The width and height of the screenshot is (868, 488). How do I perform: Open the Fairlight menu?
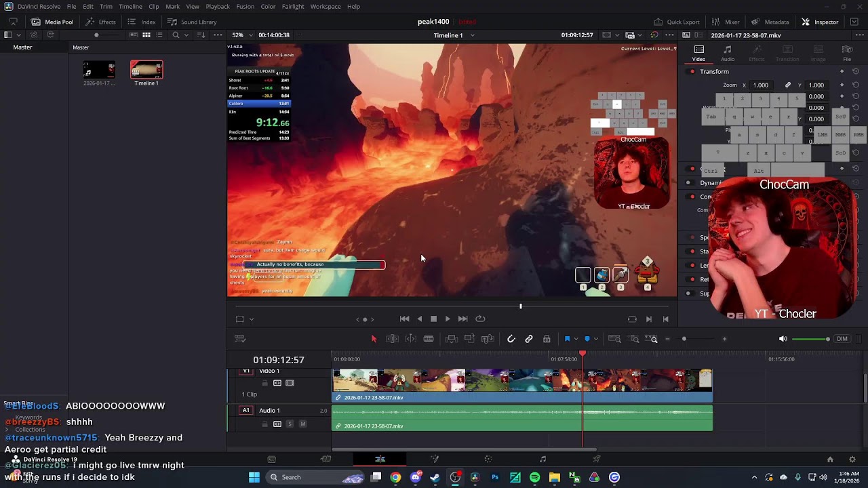pyautogui.click(x=293, y=6)
